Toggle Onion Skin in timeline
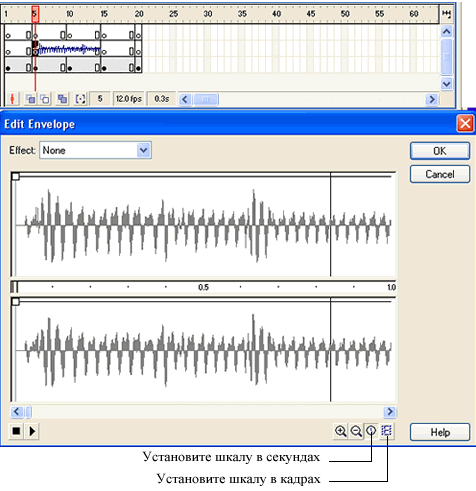 (x=31, y=99)
